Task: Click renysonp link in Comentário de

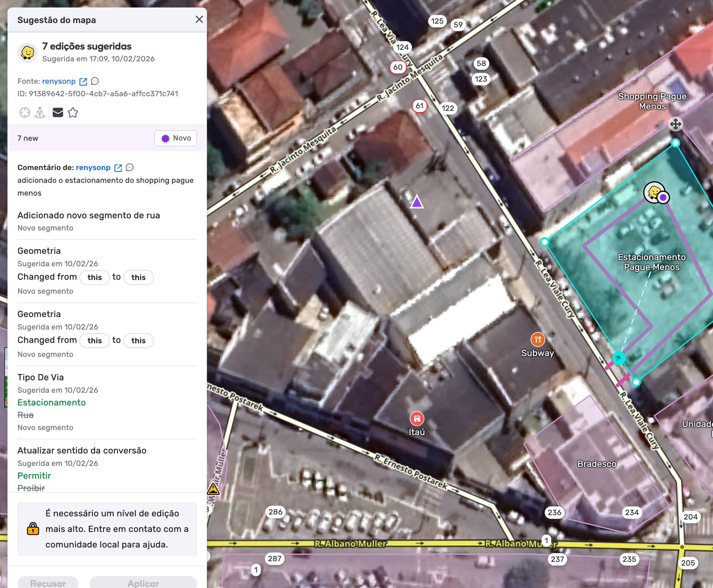Action: click(x=93, y=167)
